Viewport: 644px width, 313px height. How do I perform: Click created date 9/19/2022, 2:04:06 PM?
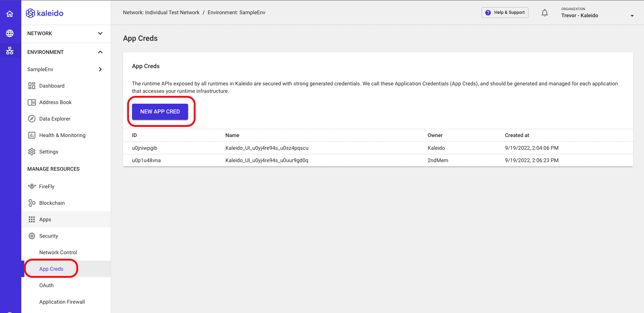point(532,148)
